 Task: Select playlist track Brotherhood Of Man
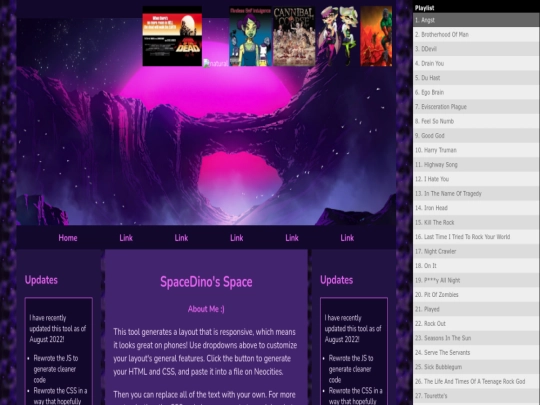tap(476, 34)
